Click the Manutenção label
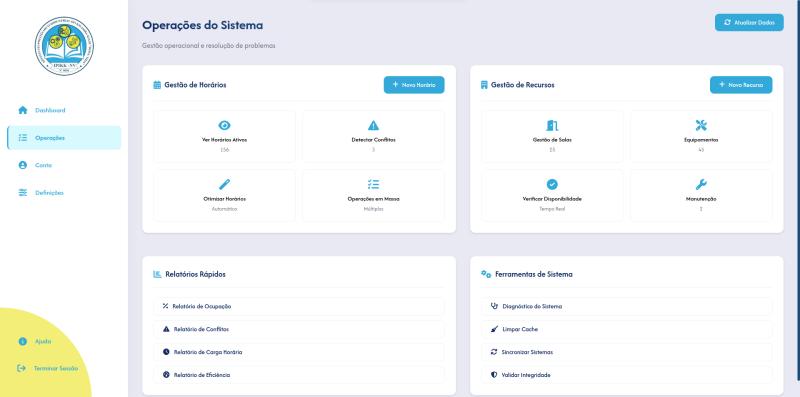Screen dimensions: 800x397 coord(701,199)
